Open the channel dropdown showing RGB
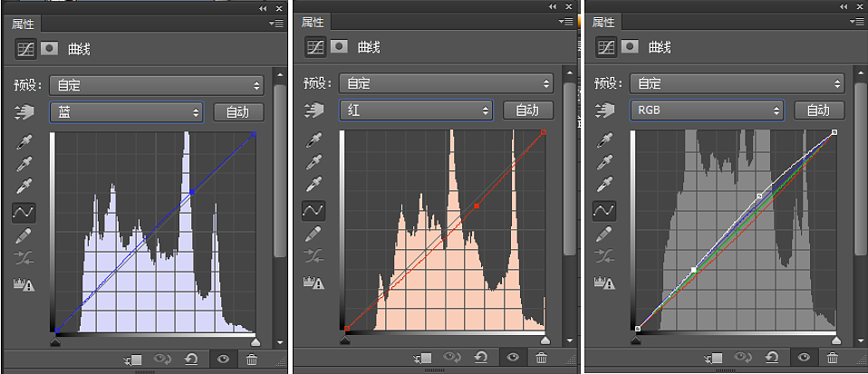 click(x=707, y=110)
